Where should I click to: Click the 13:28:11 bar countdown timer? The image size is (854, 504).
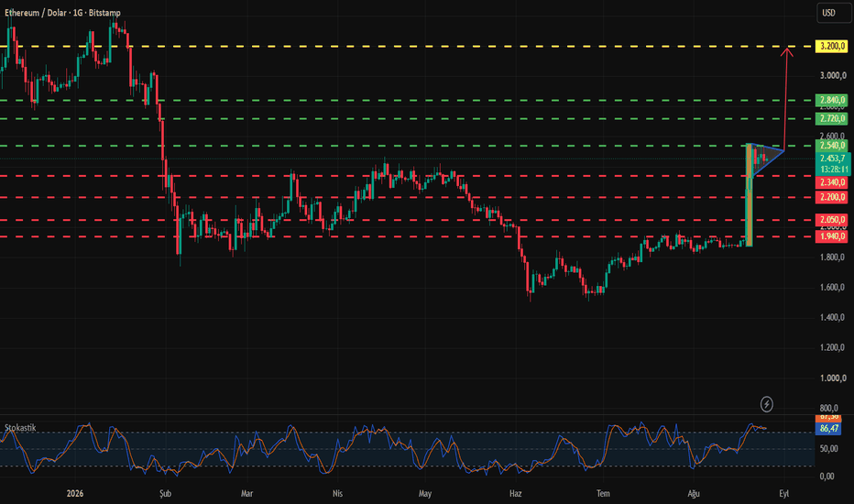point(833,170)
